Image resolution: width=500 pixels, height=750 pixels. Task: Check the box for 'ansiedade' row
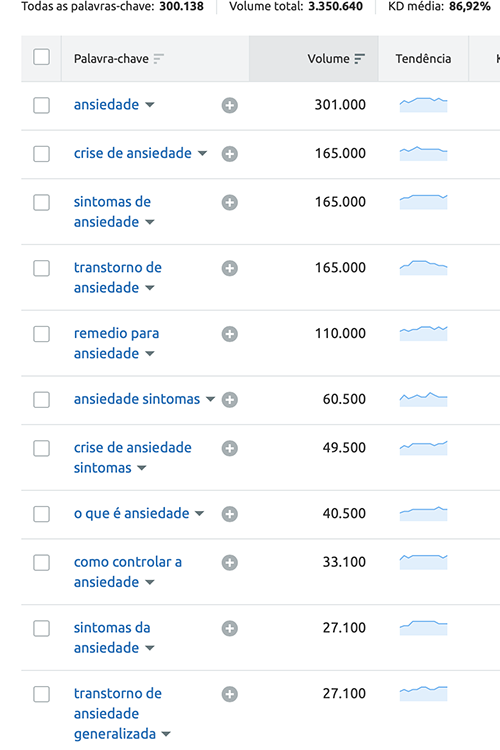42,105
